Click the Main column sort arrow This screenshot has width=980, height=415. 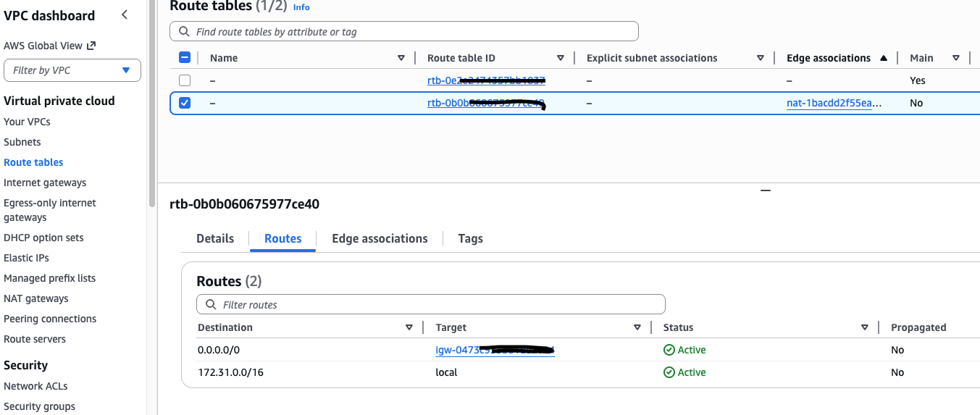point(956,58)
